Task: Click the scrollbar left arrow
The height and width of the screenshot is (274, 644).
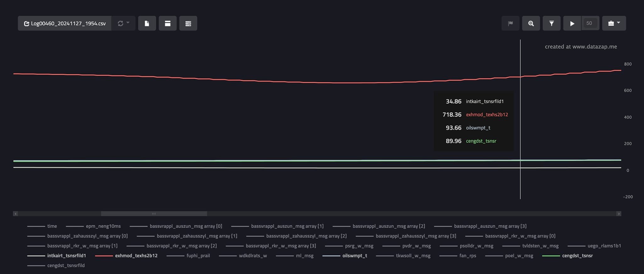Action: tap(15, 214)
